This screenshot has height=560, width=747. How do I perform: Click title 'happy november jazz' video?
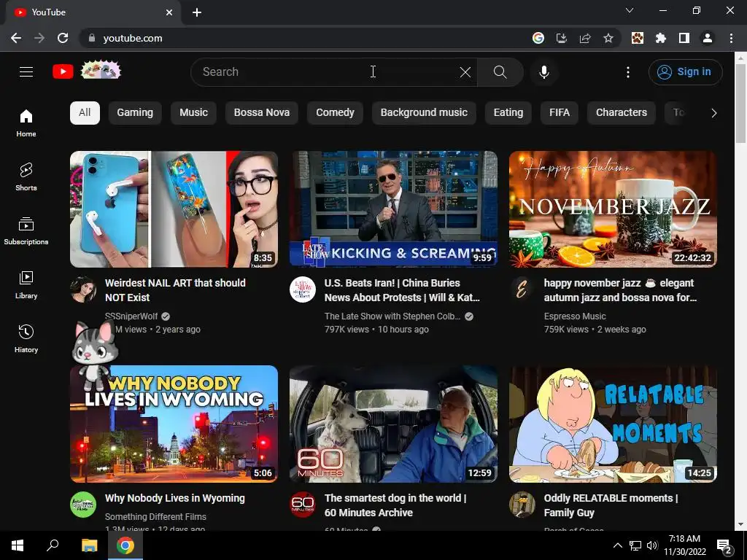point(620,290)
